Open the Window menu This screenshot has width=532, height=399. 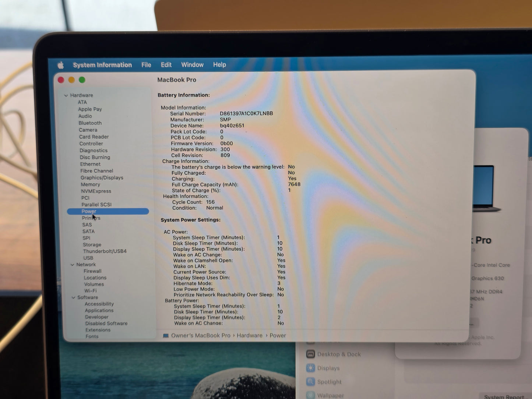click(192, 65)
